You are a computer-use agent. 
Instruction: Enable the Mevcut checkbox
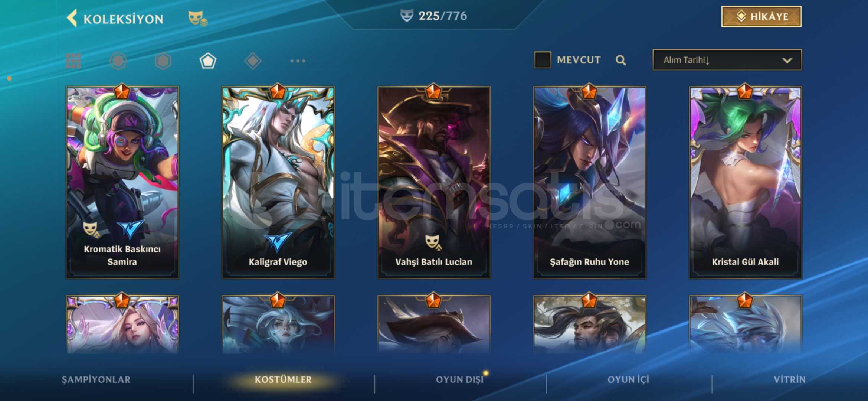[x=543, y=60]
